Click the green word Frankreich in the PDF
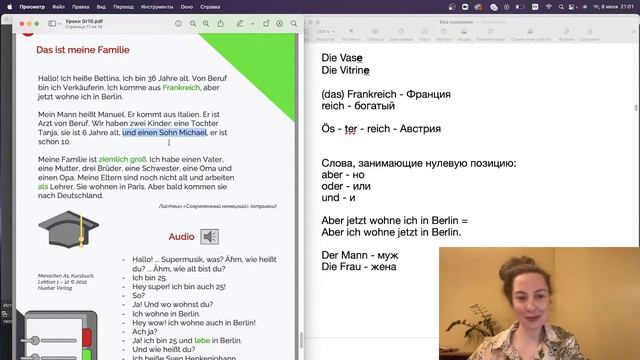The height and width of the screenshot is (360, 640). pyautogui.click(x=181, y=87)
